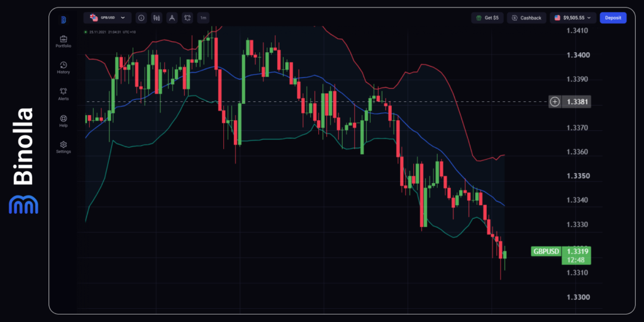Click the 1.3300 price axis label
Screen dimensions: 644x322
[x=577, y=297]
